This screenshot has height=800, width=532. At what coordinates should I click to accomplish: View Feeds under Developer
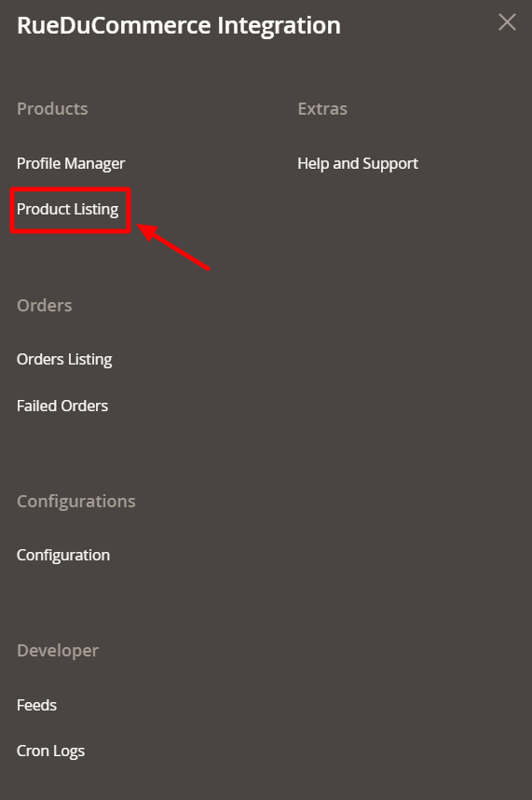36,705
